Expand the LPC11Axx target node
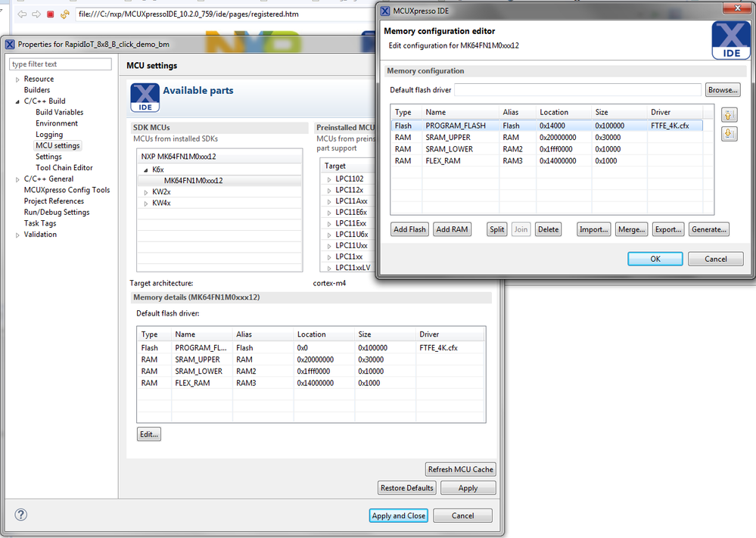Screen dimensions: 756x538 click(329, 201)
